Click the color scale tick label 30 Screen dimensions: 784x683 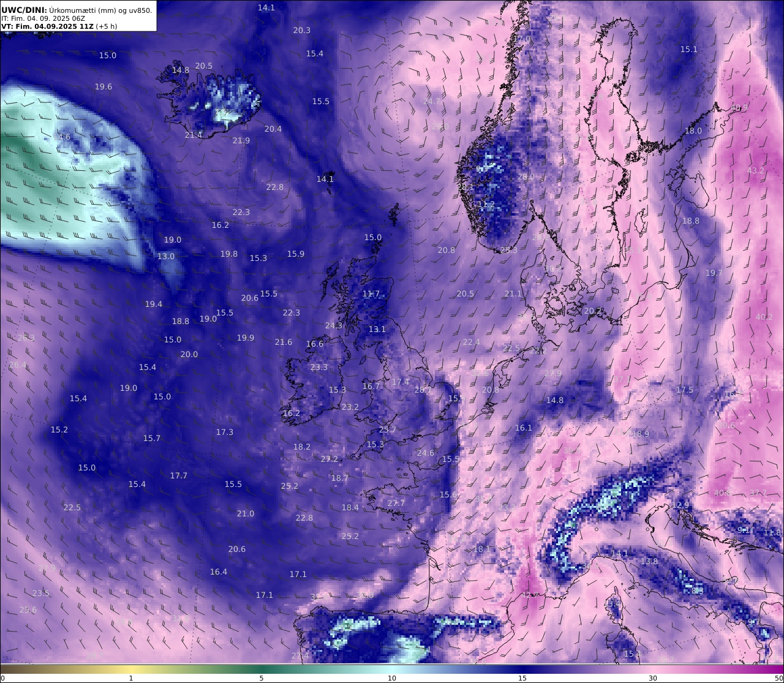click(x=653, y=677)
